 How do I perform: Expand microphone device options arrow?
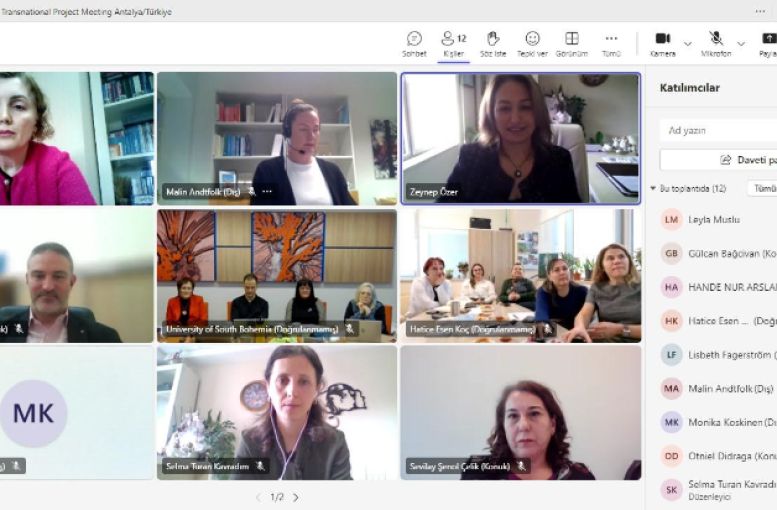pyautogui.click(x=741, y=44)
